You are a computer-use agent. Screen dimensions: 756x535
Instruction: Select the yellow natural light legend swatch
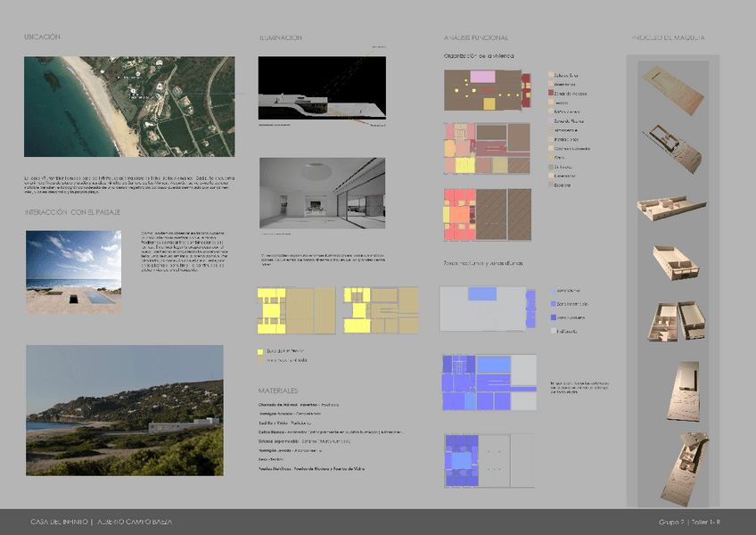click(260, 352)
